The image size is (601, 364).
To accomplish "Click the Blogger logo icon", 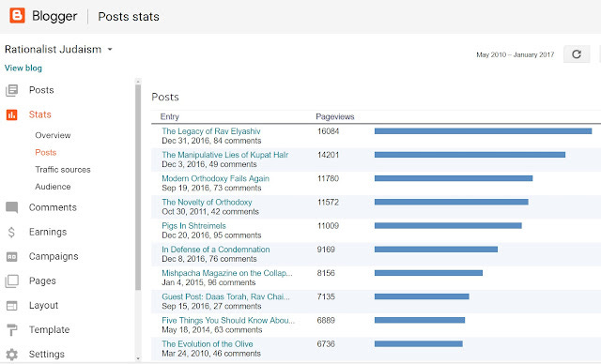I will [17, 16].
